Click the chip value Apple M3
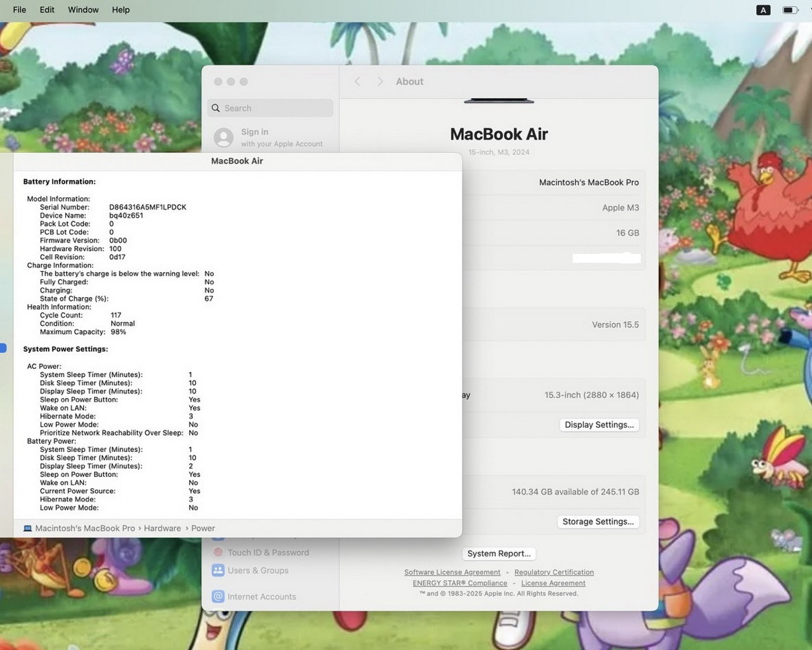 point(620,208)
